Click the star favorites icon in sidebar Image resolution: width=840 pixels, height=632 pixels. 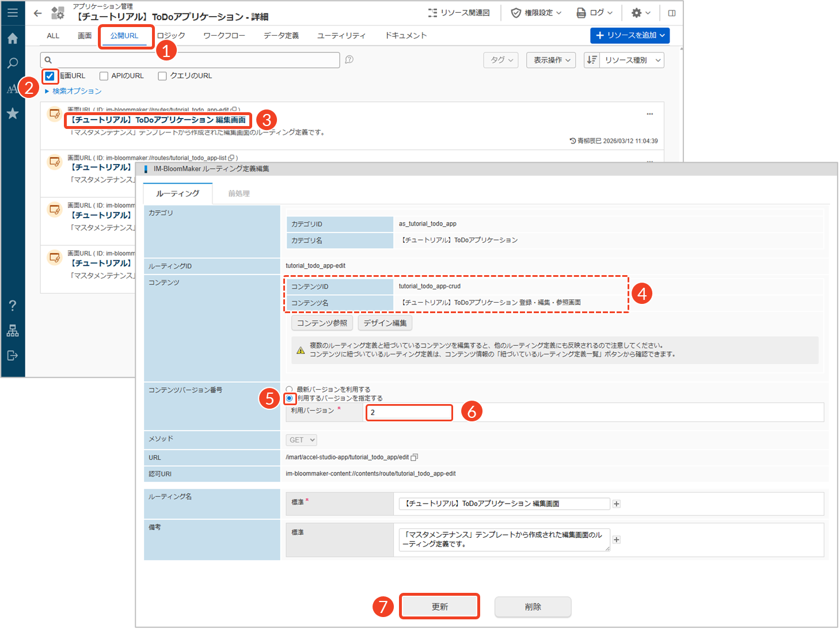(x=13, y=113)
